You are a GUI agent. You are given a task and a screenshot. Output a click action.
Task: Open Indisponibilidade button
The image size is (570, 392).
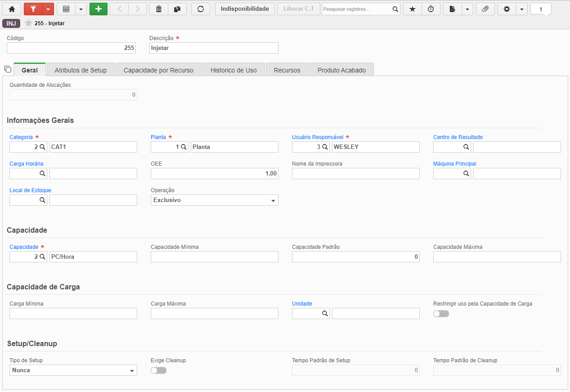(245, 9)
